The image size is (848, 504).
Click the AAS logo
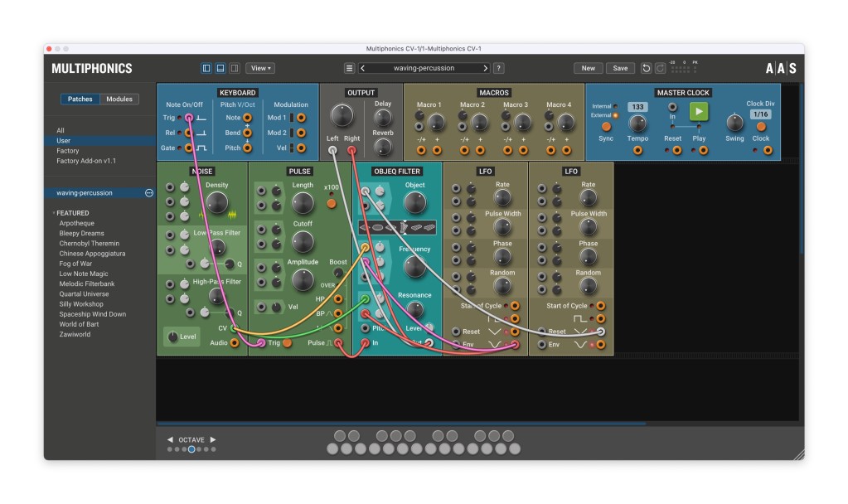click(x=780, y=68)
